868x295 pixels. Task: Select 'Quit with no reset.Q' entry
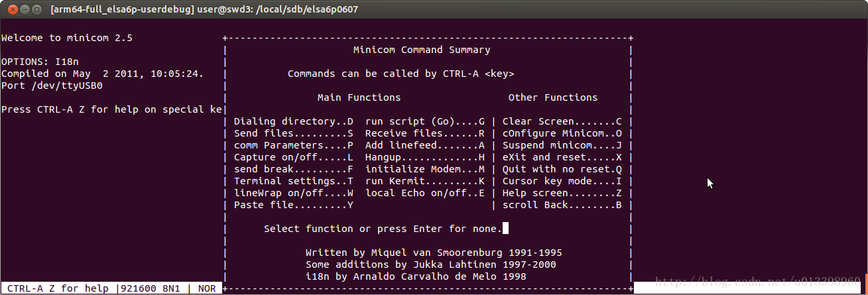562,169
